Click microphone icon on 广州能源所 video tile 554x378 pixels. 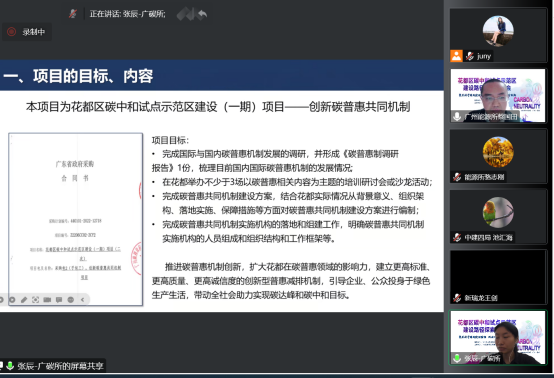coord(457,117)
